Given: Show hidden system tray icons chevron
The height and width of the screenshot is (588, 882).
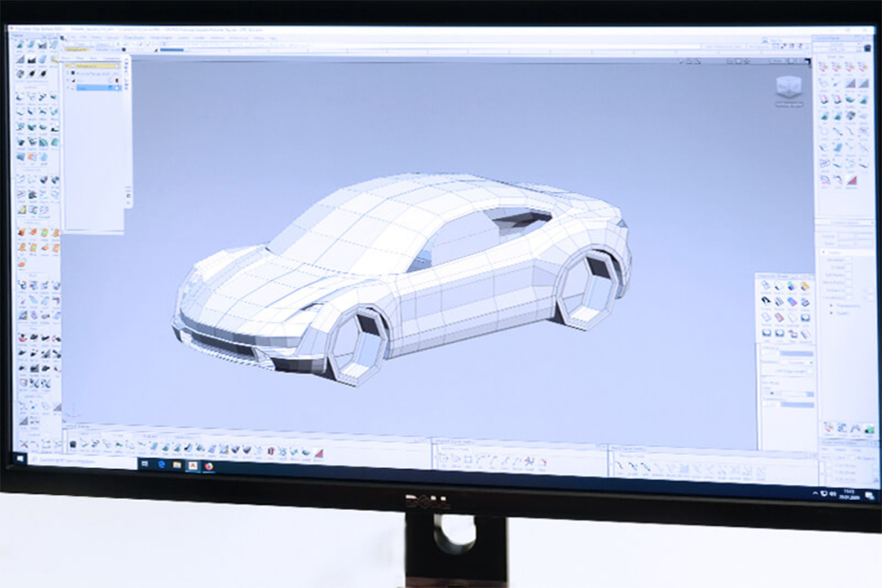Looking at the screenshot, I should 815,493.
